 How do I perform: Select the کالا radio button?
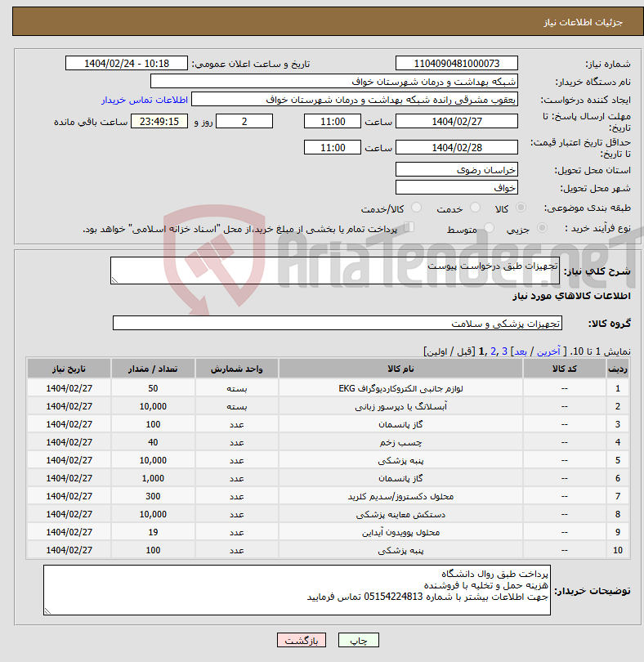[x=521, y=208]
